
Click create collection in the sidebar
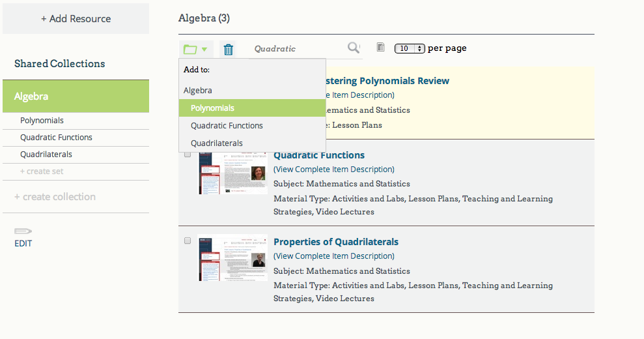(55, 197)
